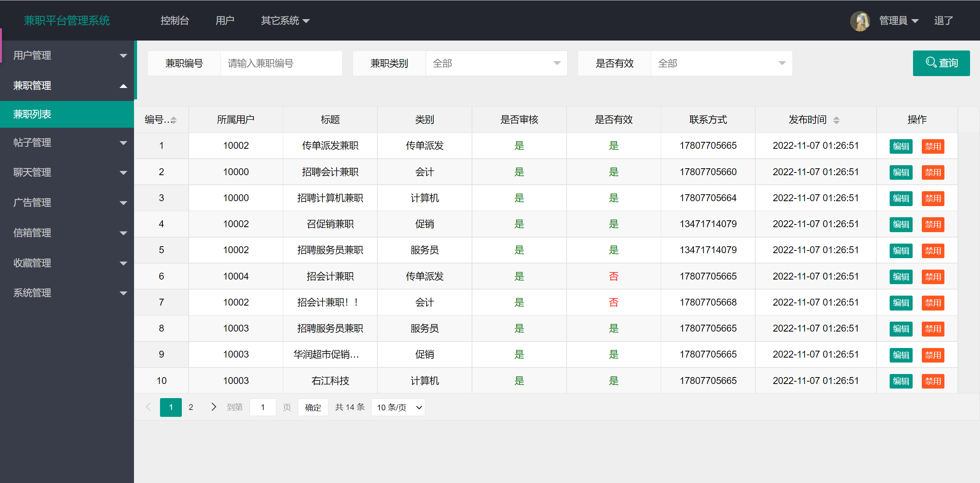This screenshot has width=980, height=483.
Task: Open the 用户 top navigation menu
Action: pyautogui.click(x=225, y=21)
